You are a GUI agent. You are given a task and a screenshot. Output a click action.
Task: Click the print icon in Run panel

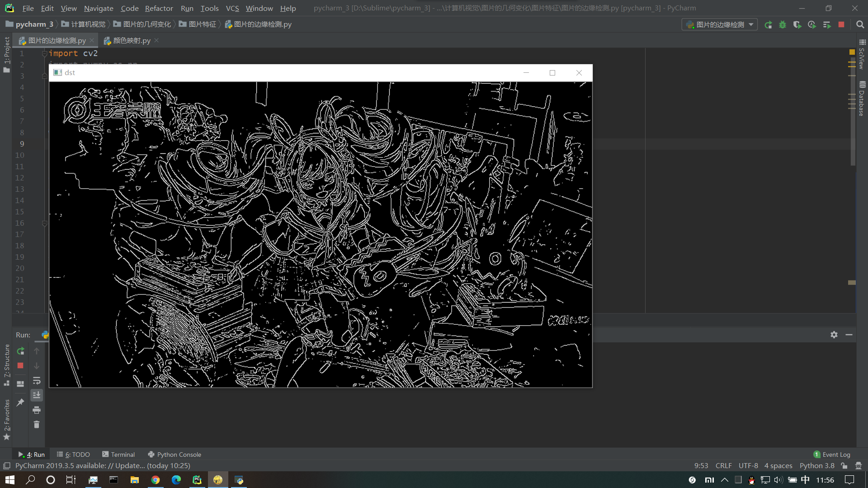[37, 410]
